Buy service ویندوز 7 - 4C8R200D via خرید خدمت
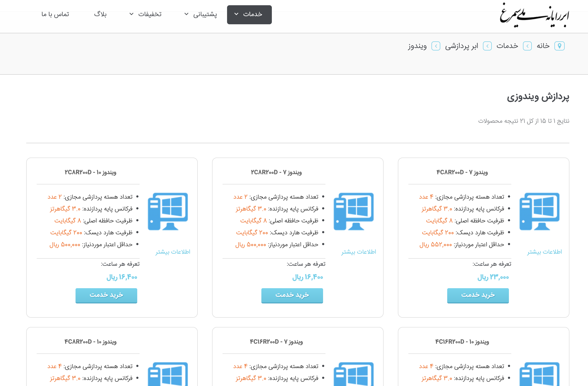Image resolution: width=588 pixels, height=386 pixels. 478,295
